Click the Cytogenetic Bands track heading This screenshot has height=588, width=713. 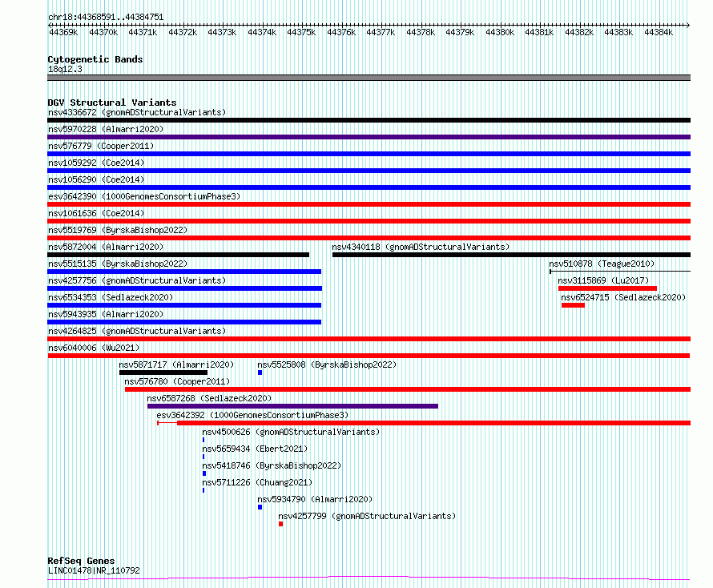pyautogui.click(x=95, y=59)
